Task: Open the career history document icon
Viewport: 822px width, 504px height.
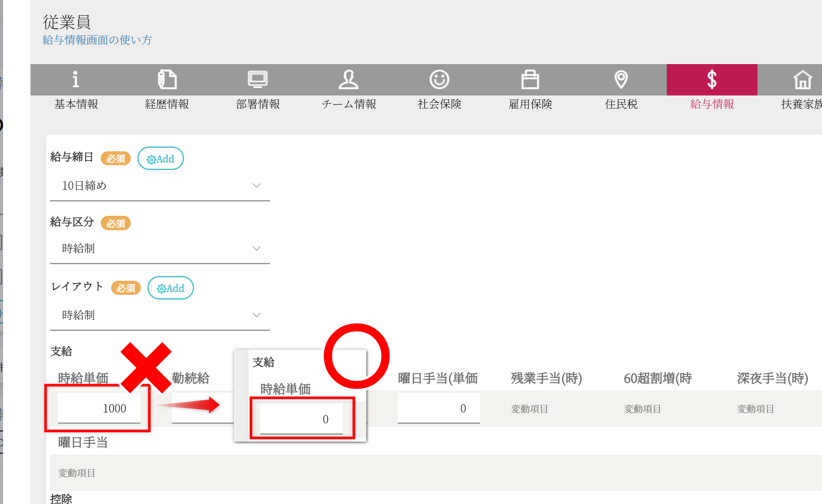Action: [x=167, y=80]
